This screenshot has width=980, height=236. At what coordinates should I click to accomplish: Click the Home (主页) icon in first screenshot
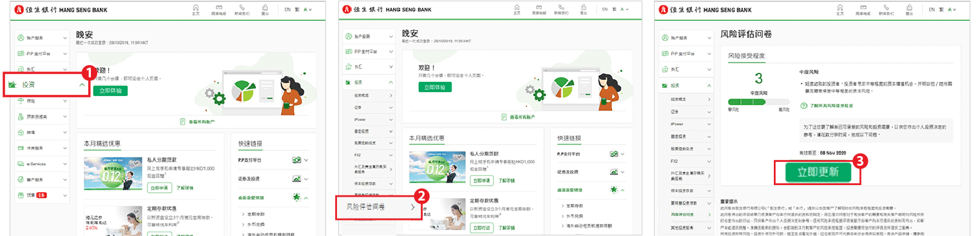pos(195,7)
